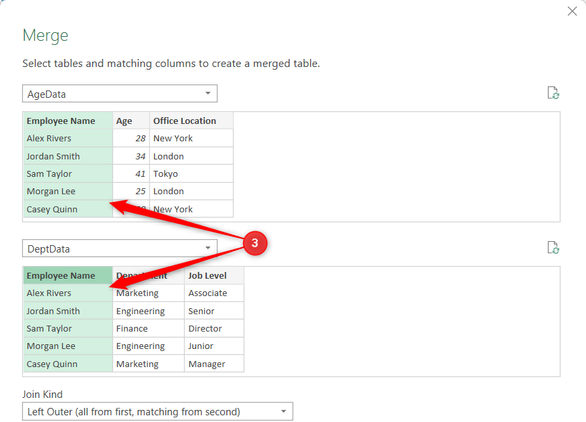The width and height of the screenshot is (586, 422).
Task: Click Casey Quinn in the DeptData table
Action: point(68,364)
